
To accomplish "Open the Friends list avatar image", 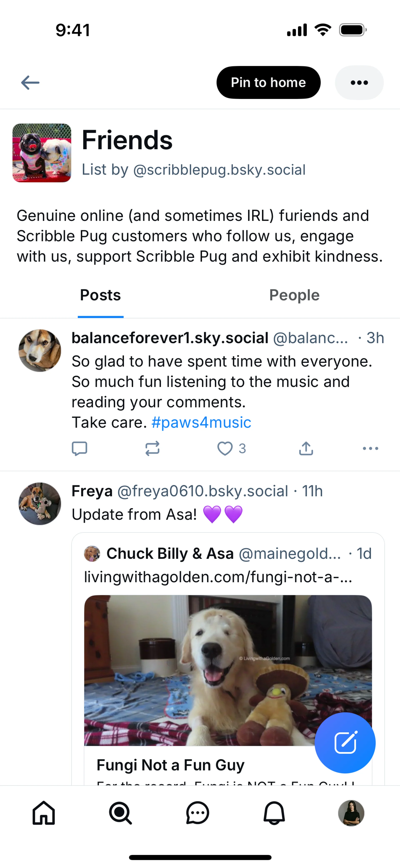I will pyautogui.click(x=42, y=153).
